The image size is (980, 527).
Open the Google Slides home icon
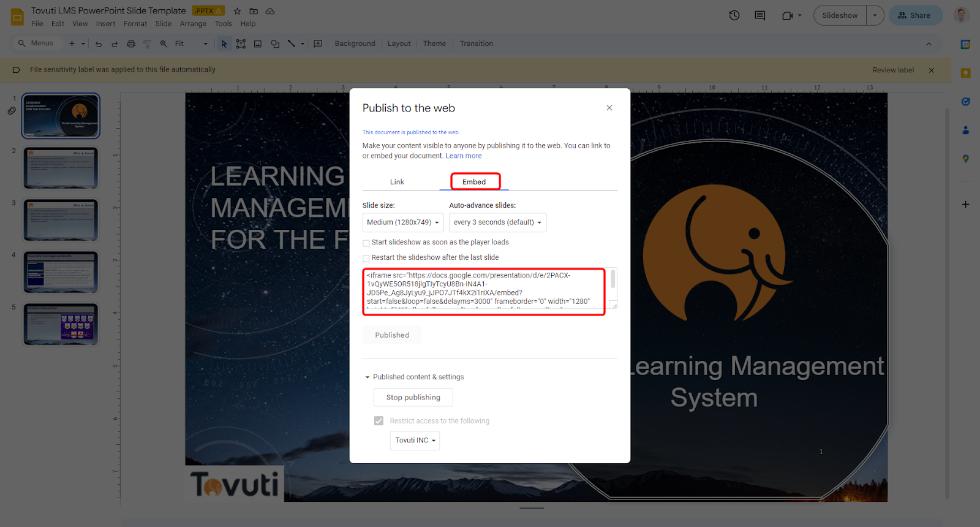[x=17, y=17]
